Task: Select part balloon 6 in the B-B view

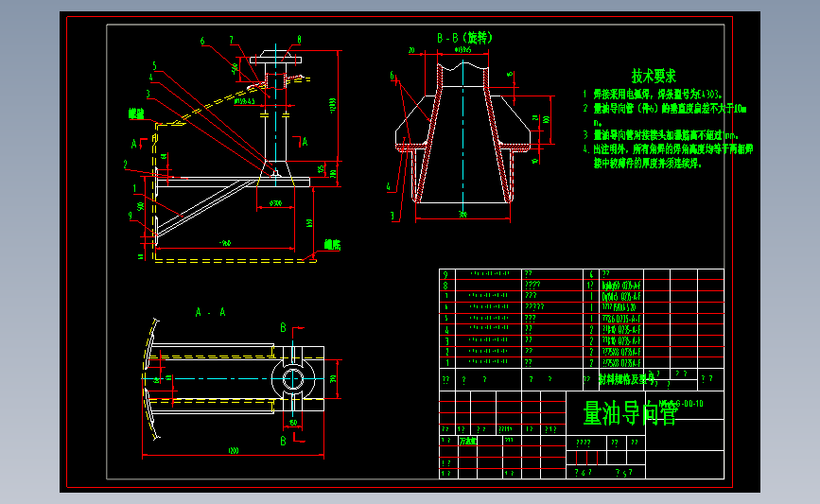Action: click(392, 76)
